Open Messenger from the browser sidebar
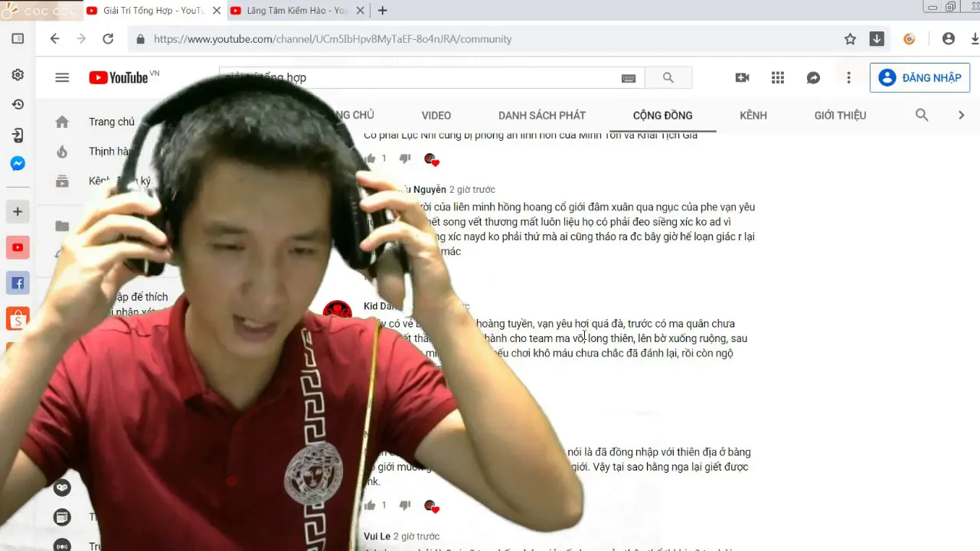The width and height of the screenshot is (980, 551). point(18,164)
